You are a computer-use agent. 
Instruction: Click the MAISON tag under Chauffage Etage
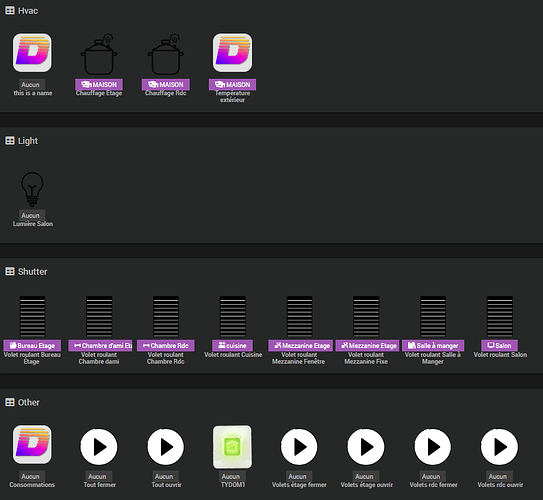(x=99, y=84)
